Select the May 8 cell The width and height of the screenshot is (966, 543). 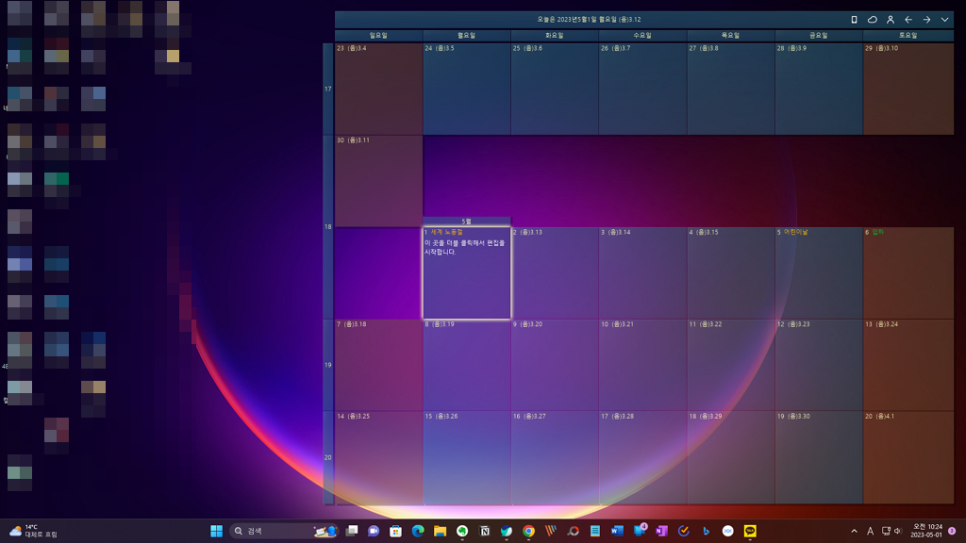click(x=466, y=365)
